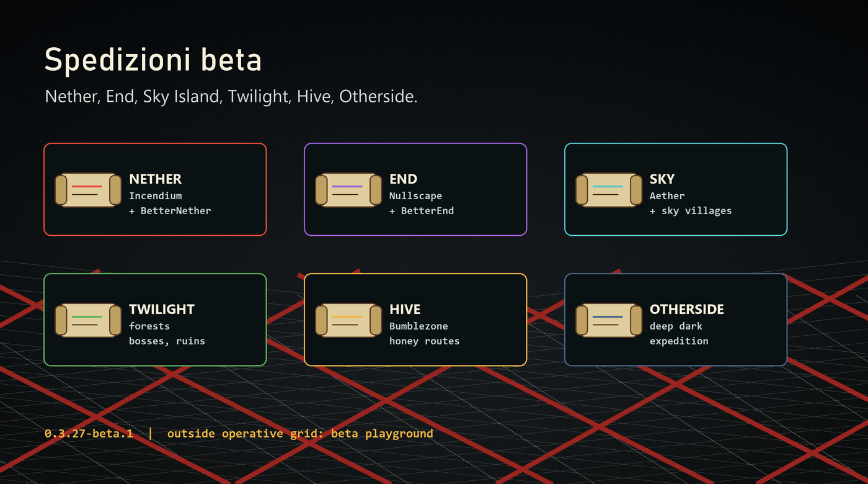Click the Nether scroll icon
This screenshot has width=868, height=484.
coord(88,190)
